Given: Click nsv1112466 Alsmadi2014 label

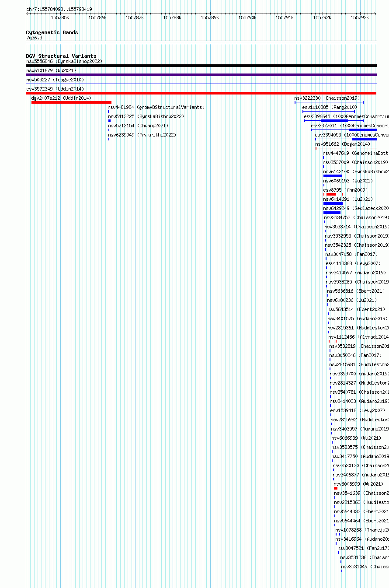Looking at the screenshot, I should 358,337.
